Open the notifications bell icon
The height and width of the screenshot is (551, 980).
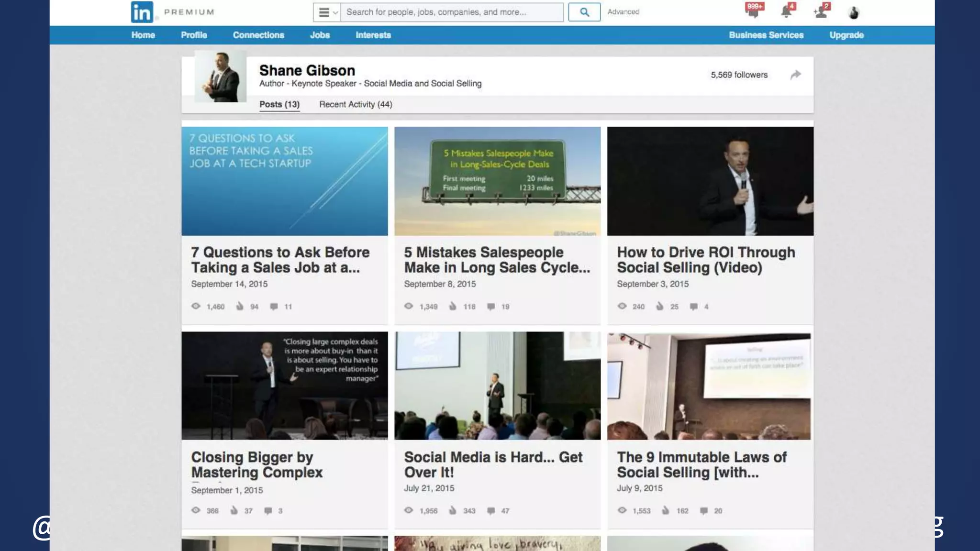786,11
